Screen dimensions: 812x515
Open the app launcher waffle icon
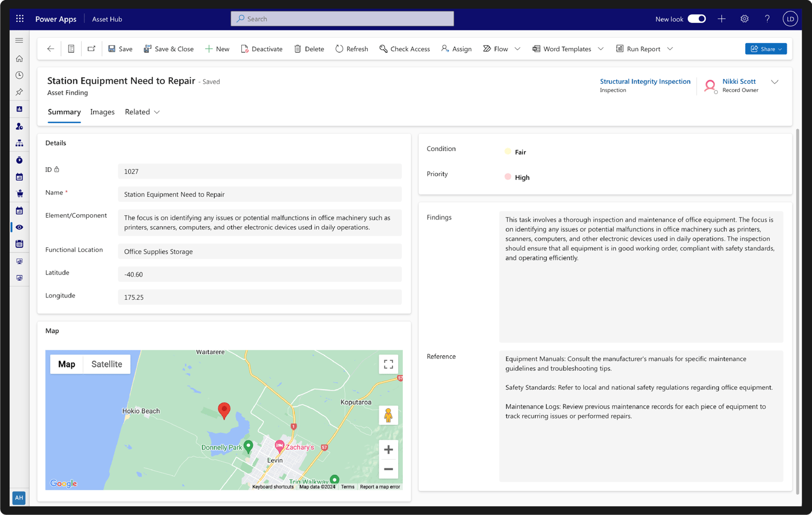pyautogui.click(x=20, y=19)
